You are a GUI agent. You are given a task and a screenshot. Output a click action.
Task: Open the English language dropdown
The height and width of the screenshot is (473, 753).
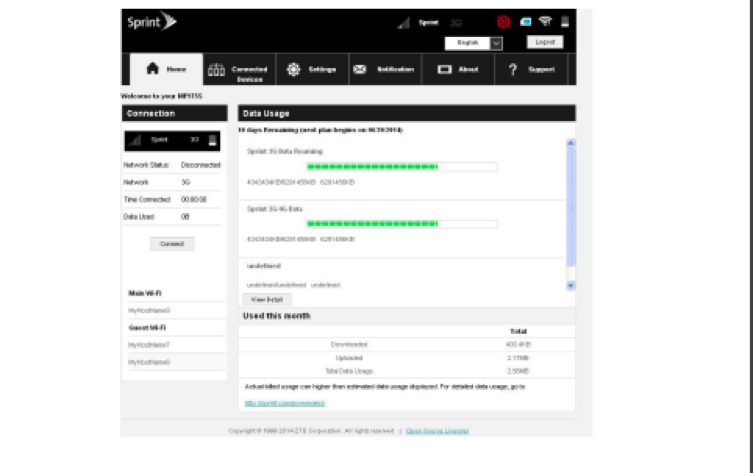click(x=467, y=43)
